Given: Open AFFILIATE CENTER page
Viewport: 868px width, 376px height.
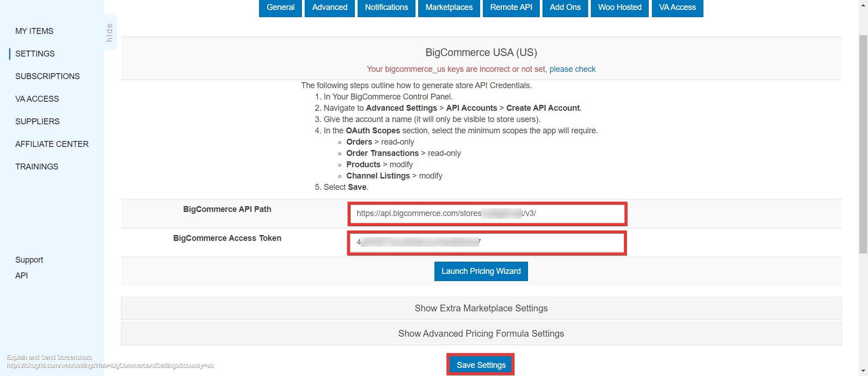Looking at the screenshot, I should (52, 144).
